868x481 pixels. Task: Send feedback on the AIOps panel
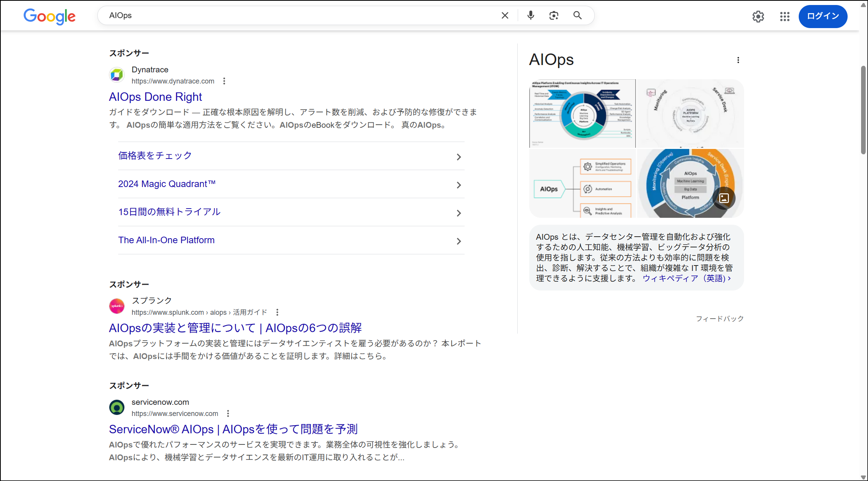click(x=719, y=318)
